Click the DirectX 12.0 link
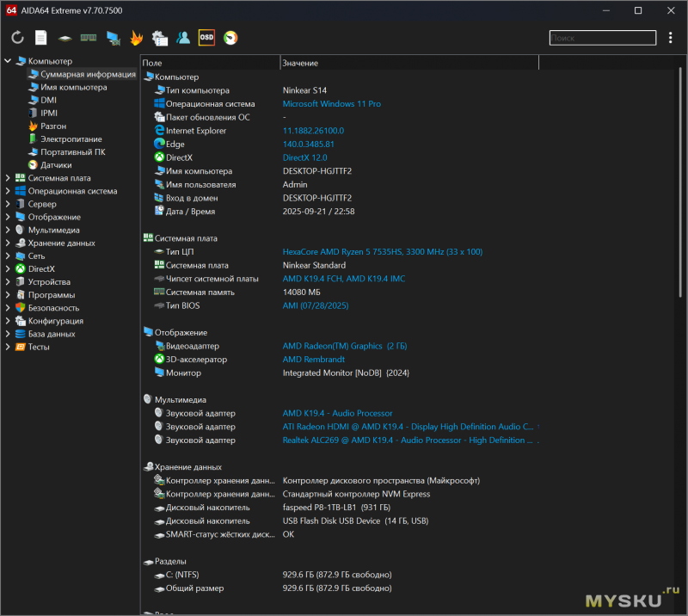Screen dimensions: 688x616 tap(305, 157)
